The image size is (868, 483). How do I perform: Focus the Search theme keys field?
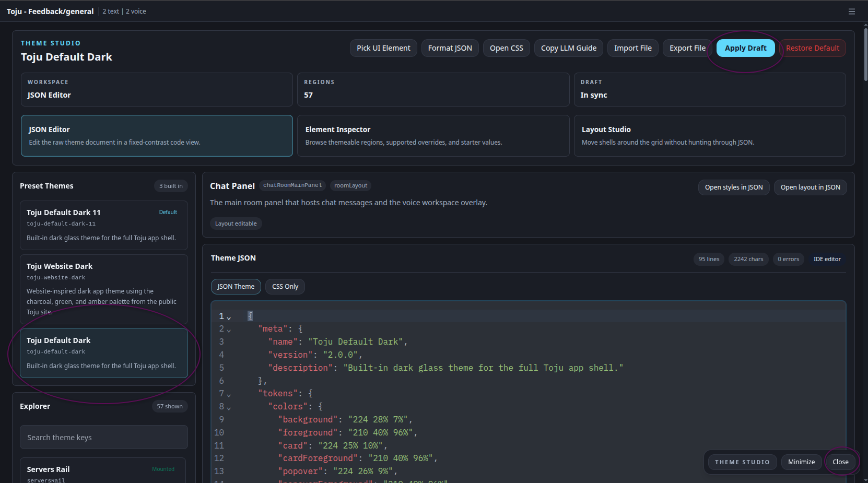104,437
